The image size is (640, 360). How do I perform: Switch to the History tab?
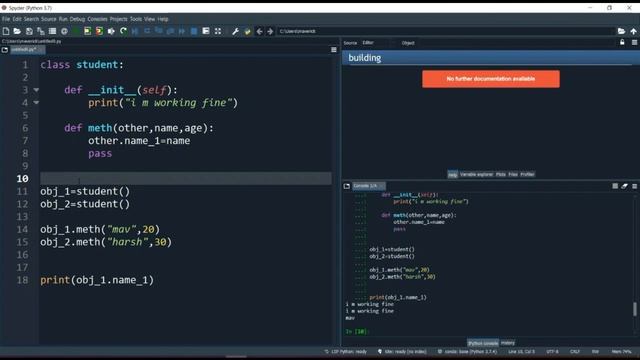507,343
